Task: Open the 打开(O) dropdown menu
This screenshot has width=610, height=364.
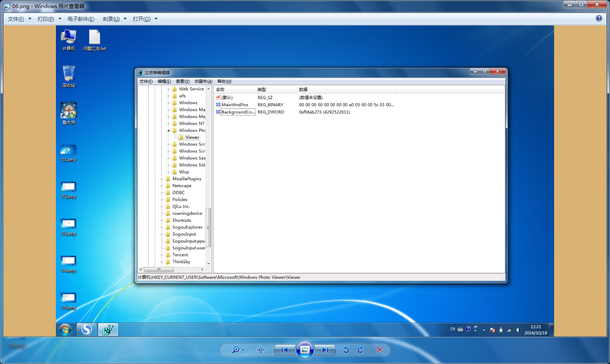Action: point(145,19)
